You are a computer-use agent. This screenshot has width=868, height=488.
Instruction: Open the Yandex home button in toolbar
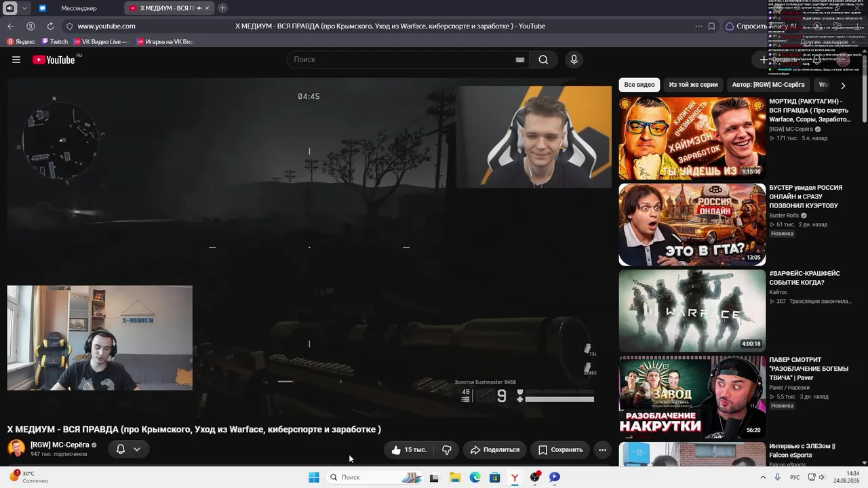point(31,26)
